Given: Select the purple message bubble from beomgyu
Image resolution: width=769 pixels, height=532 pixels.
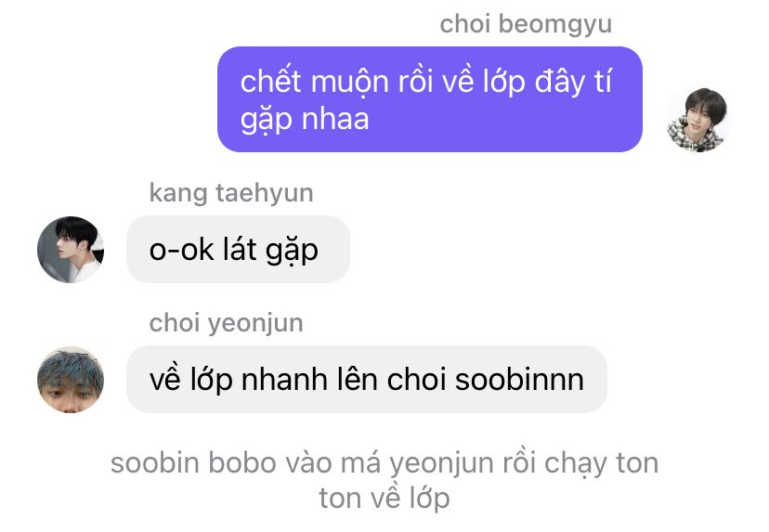Looking at the screenshot, I should tap(430, 99).
